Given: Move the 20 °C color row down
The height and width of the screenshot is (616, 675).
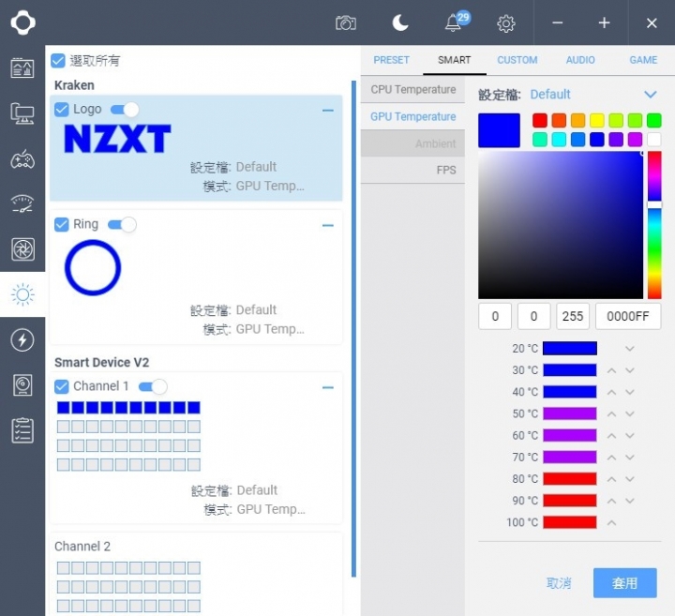Looking at the screenshot, I should coord(630,349).
